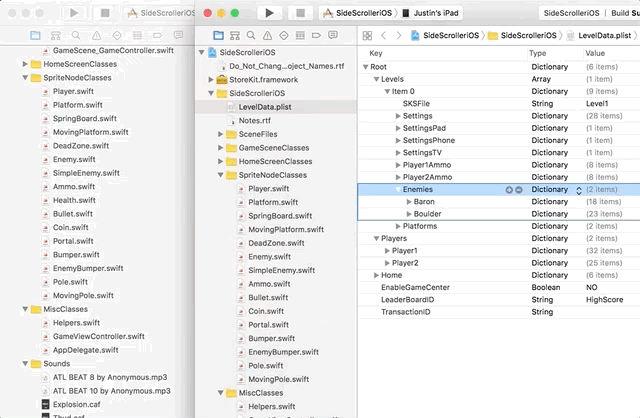The width and height of the screenshot is (640, 418).
Task: Select the EnableGameCenter Boolean value NO
Action: [592, 287]
